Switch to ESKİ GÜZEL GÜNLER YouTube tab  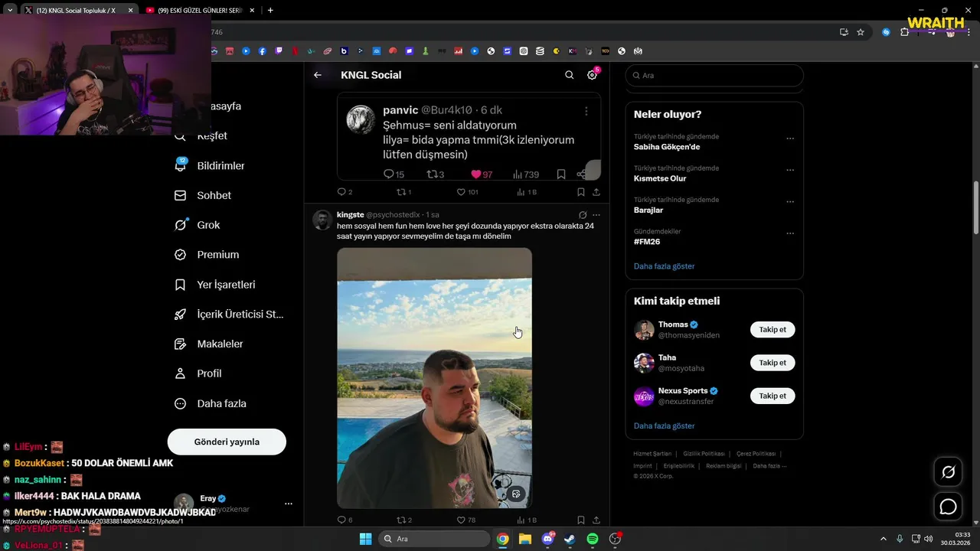(x=201, y=10)
